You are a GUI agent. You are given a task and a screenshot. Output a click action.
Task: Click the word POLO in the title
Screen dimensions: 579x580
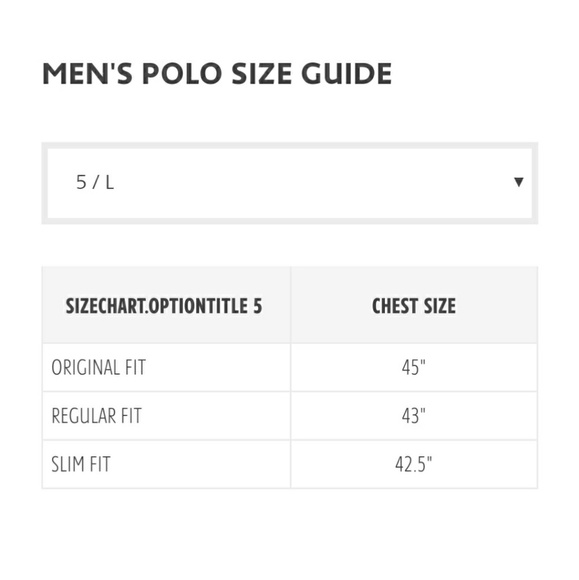click(182, 73)
